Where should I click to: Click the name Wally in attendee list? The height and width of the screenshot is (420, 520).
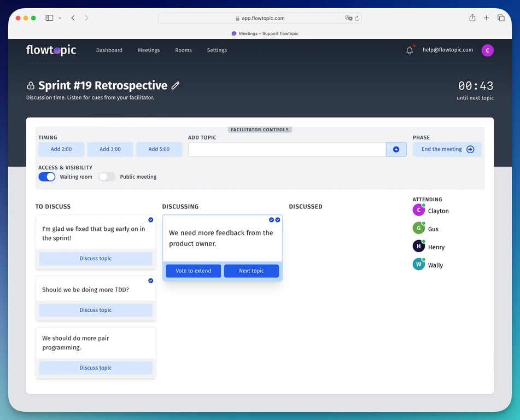point(435,265)
